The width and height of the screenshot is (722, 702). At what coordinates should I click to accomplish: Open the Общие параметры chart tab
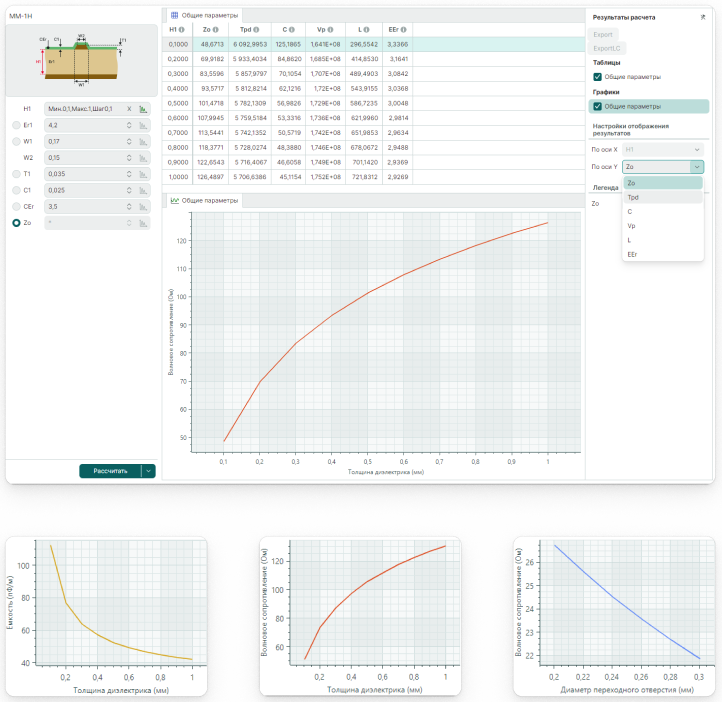pyautogui.click(x=205, y=200)
